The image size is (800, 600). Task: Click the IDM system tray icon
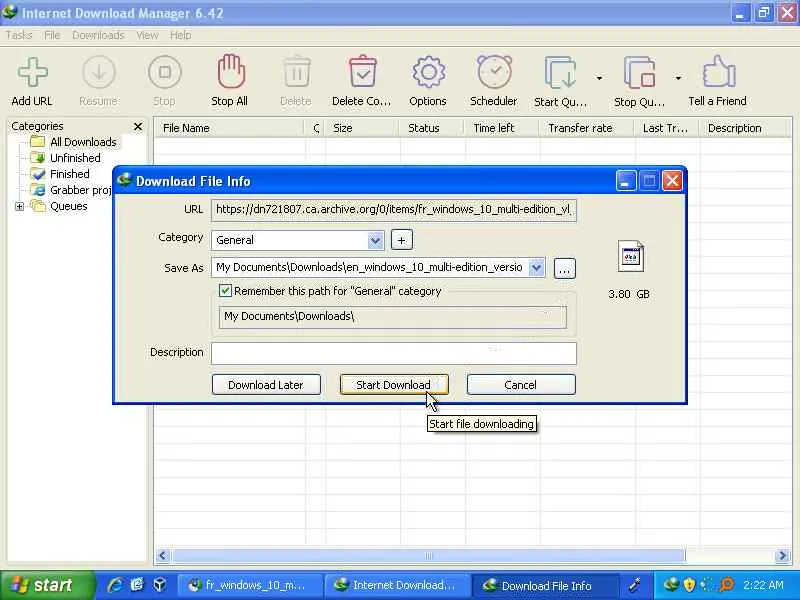[x=671, y=585]
